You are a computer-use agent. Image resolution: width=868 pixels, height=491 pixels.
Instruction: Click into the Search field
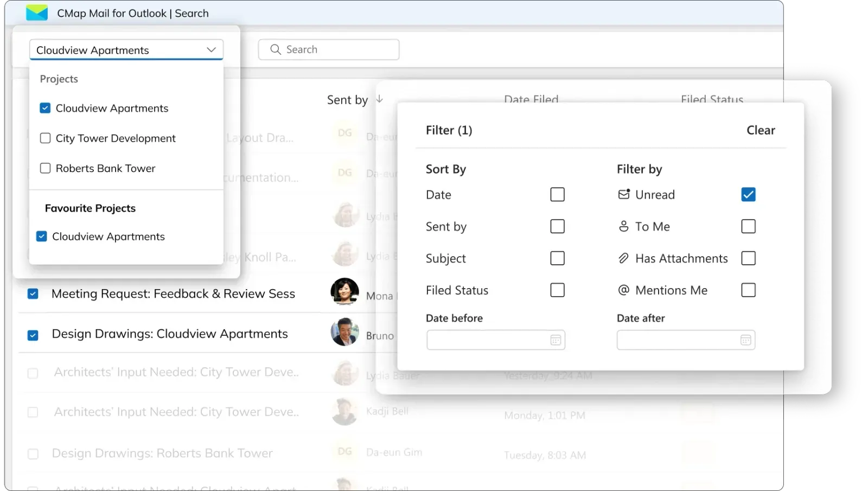point(329,49)
